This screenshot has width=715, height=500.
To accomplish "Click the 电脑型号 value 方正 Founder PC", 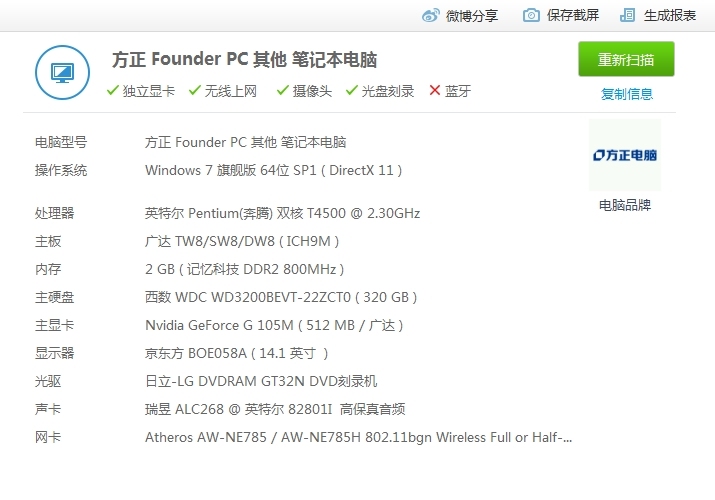I will (245, 142).
